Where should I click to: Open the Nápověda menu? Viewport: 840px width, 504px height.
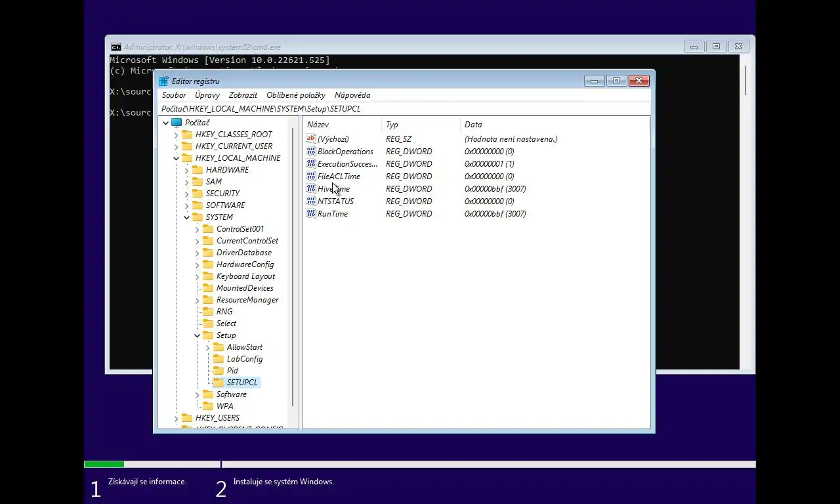tap(352, 95)
